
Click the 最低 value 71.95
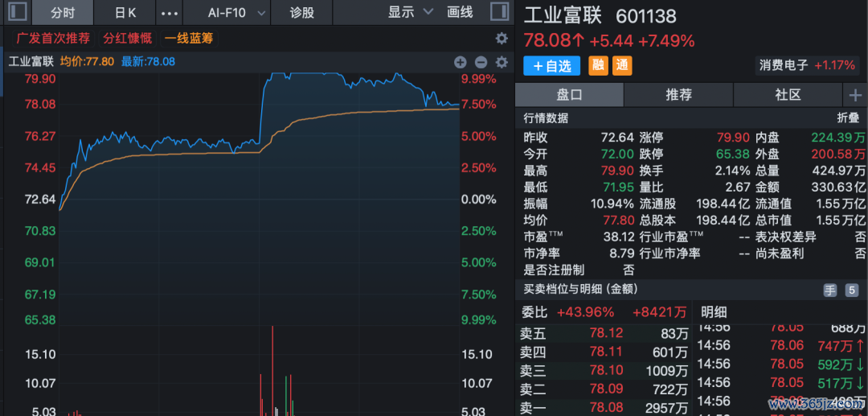[619, 187]
